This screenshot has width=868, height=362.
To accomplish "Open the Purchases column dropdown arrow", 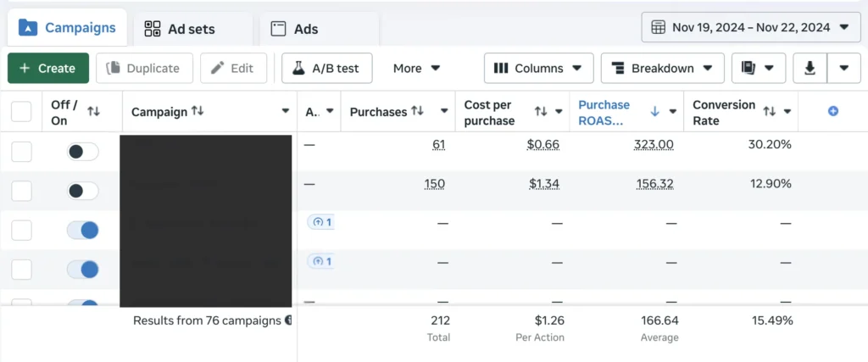I will point(444,111).
